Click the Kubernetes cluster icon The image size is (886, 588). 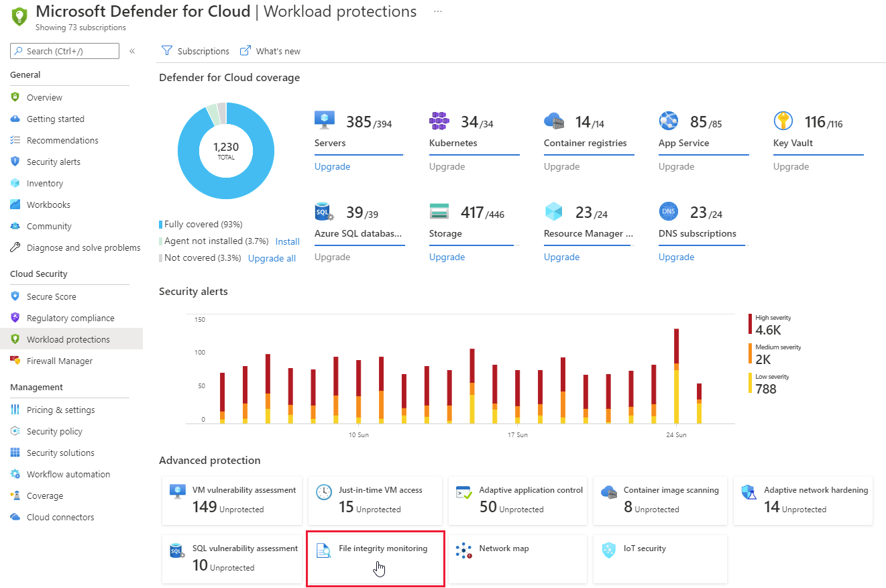click(439, 121)
